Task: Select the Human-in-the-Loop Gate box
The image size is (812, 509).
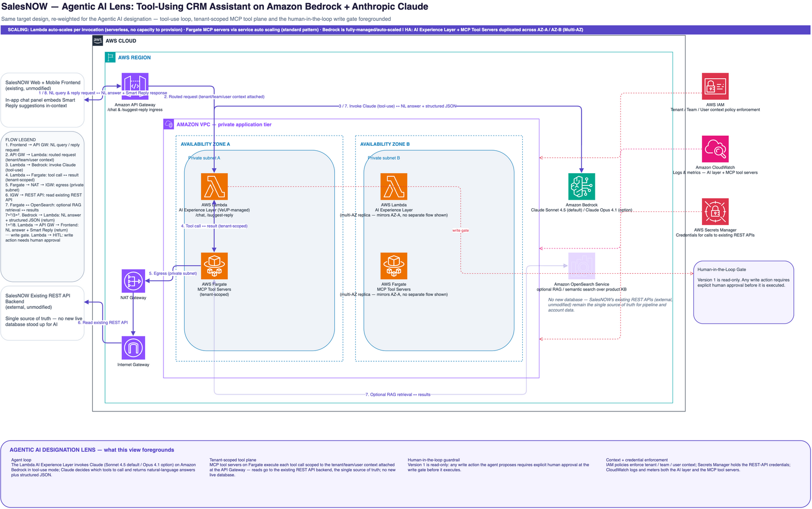Action: coord(743,292)
